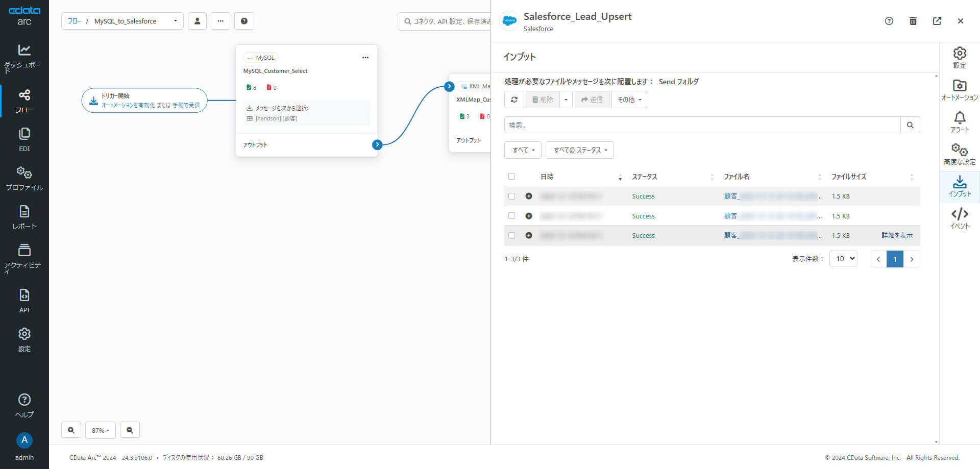Switch to the アラート tab

click(960, 122)
